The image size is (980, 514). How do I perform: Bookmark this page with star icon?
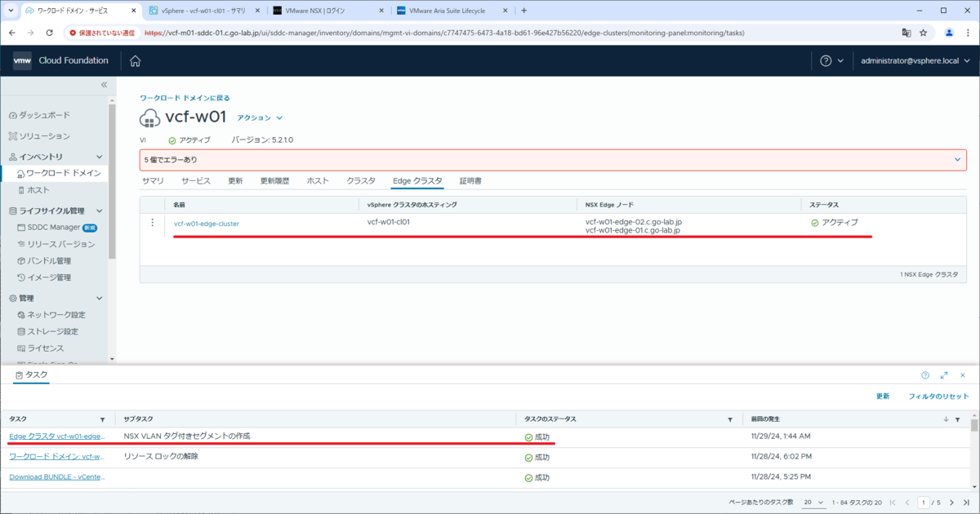point(924,33)
